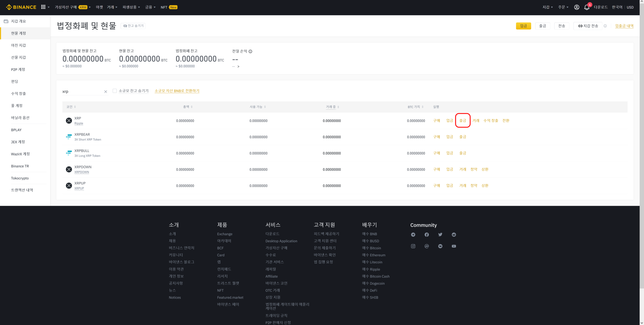
Task: Click the 지갑 개요 item with wallet icon in sidebar
Action: pyautogui.click(x=25, y=21)
